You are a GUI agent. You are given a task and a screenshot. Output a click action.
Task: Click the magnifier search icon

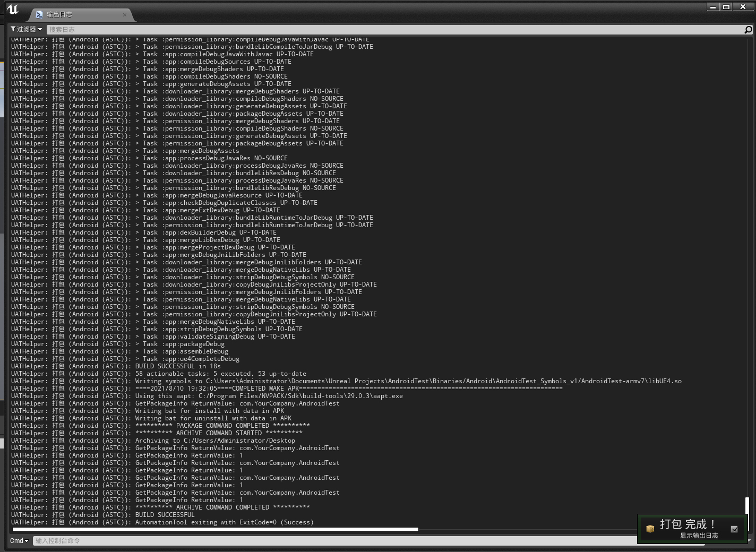pyautogui.click(x=748, y=30)
